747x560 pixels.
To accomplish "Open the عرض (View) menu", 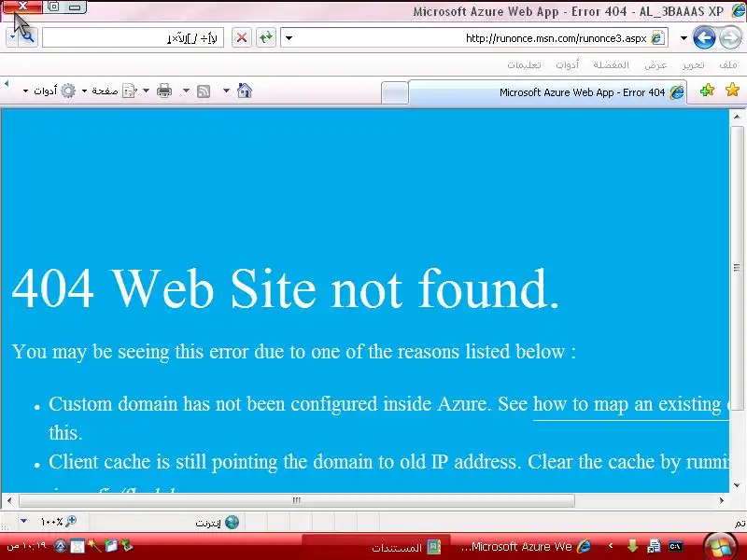I will [x=655, y=64].
